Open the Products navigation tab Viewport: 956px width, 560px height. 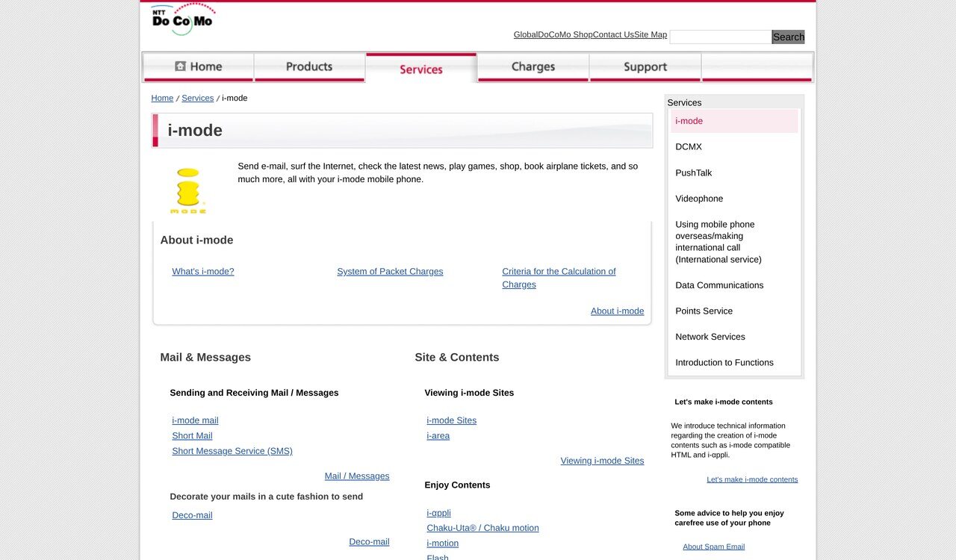click(309, 67)
